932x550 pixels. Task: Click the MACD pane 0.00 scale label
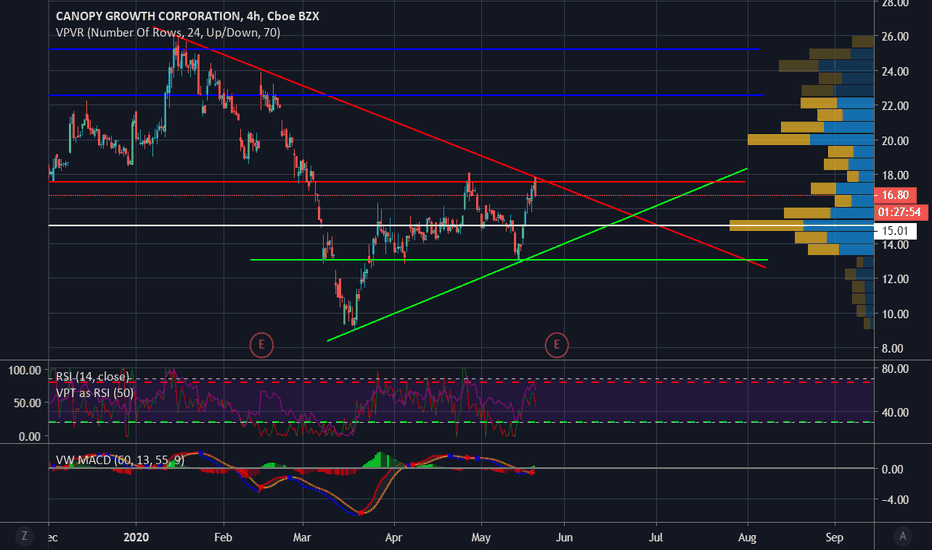click(x=892, y=469)
